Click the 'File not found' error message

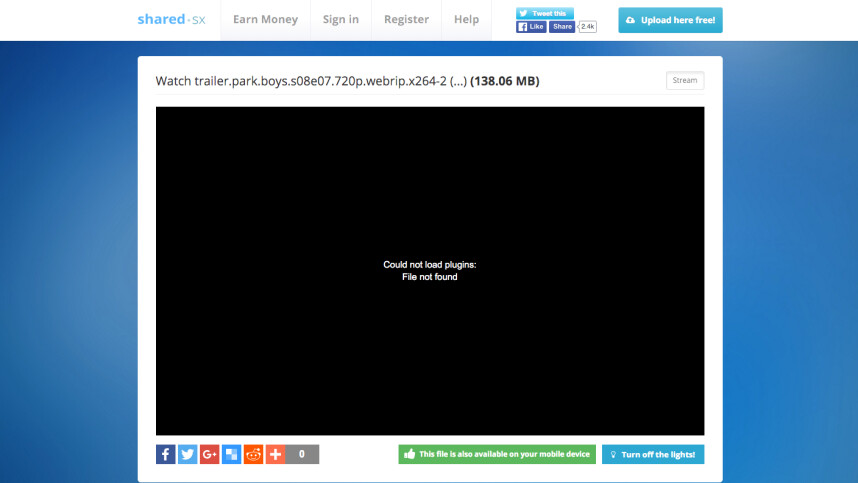430,277
